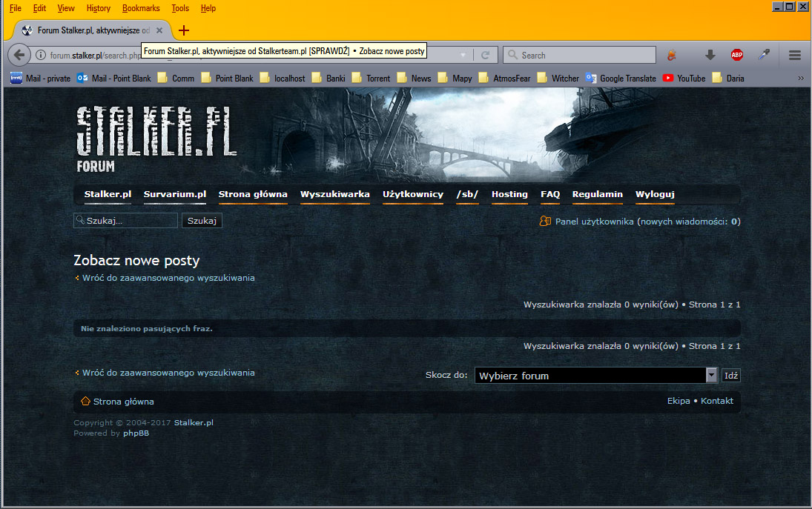Click upper Wróć do zaawansowanego wyszukiwania link
This screenshot has width=812, height=509.
[168, 278]
